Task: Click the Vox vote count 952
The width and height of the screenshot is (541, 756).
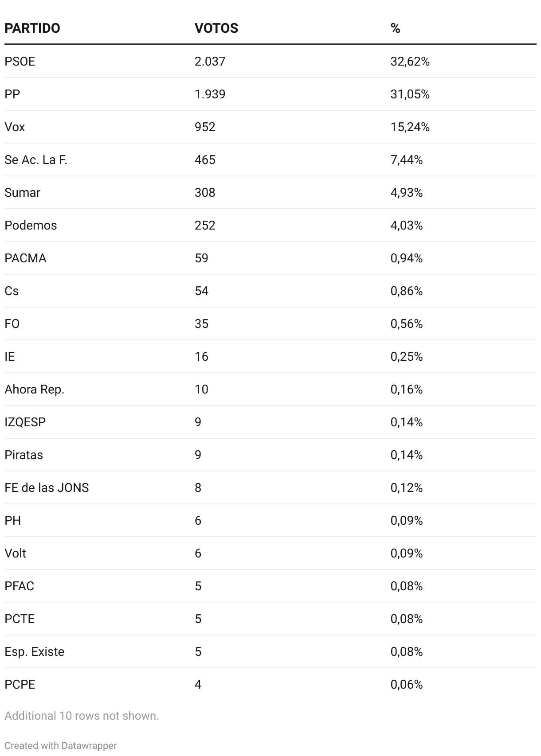Action: 205,127
